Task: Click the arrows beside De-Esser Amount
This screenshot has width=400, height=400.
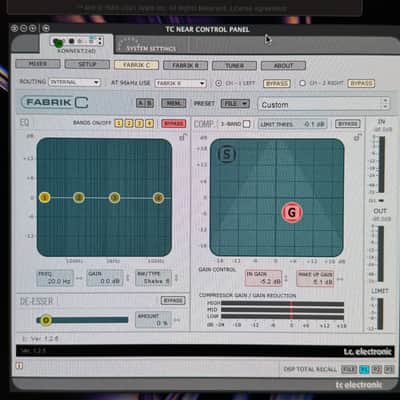Action: (x=177, y=320)
